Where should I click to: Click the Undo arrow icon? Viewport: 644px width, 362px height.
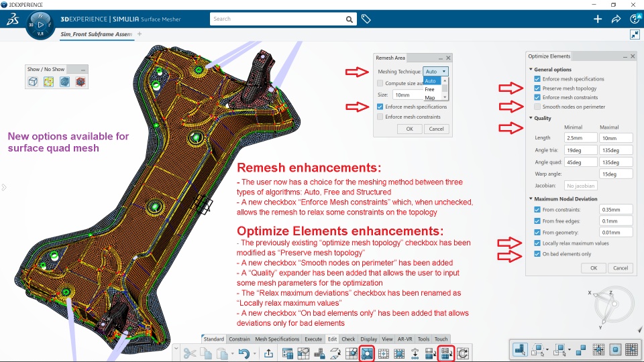[244, 353]
